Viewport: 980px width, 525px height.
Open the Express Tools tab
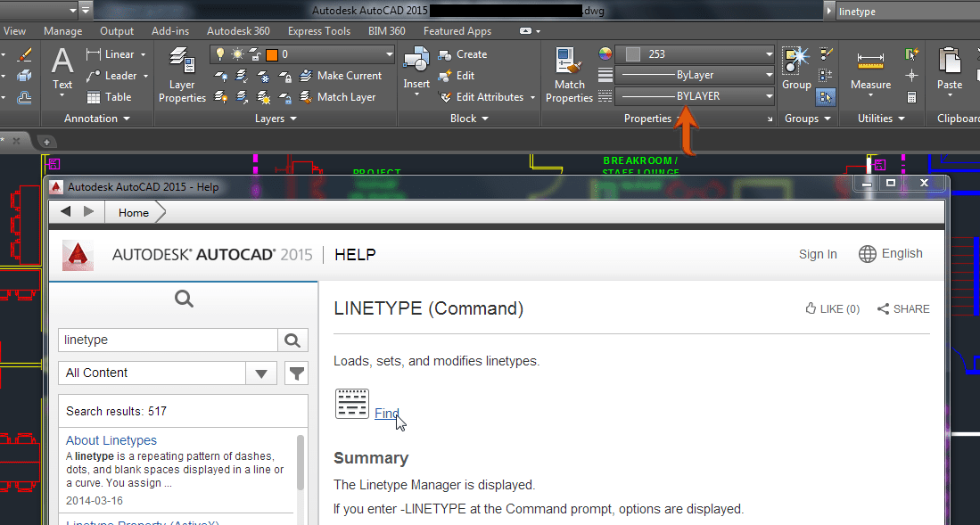318,30
